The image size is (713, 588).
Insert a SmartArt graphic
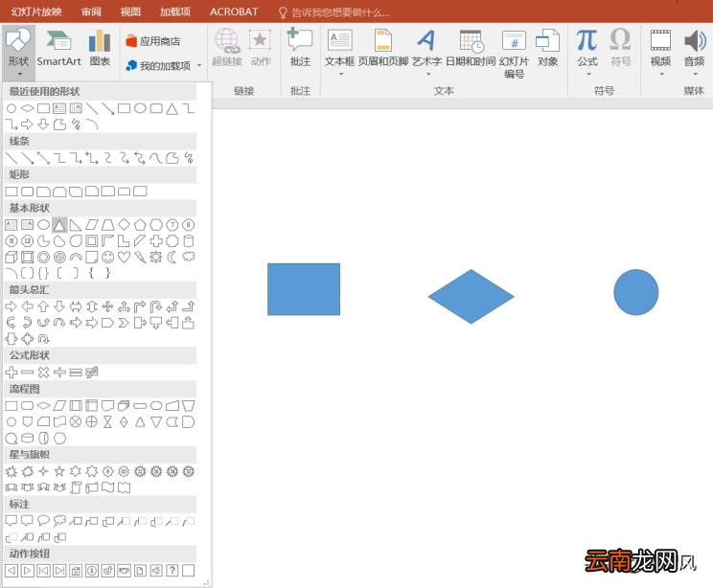pyautogui.click(x=58, y=49)
